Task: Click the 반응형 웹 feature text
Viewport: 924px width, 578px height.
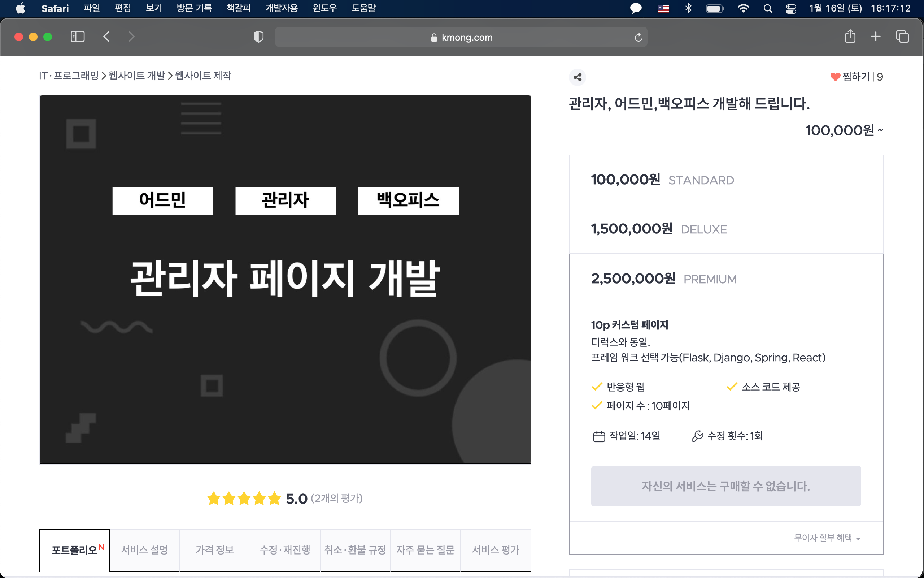Action: pyautogui.click(x=626, y=387)
